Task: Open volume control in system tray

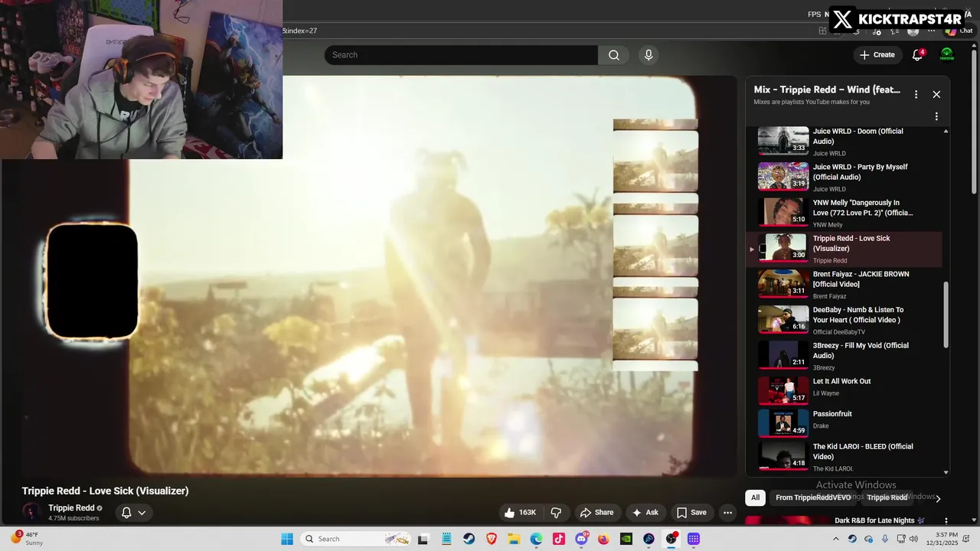Action: (913, 539)
